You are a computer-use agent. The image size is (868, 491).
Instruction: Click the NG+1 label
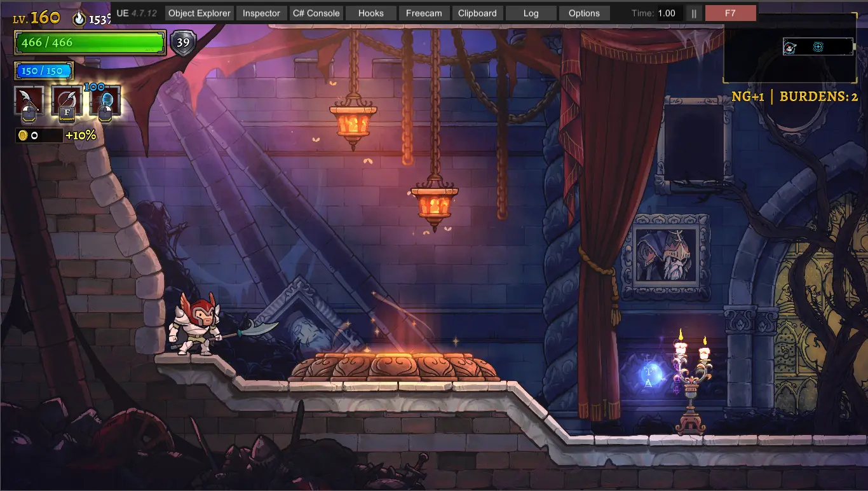pos(747,97)
